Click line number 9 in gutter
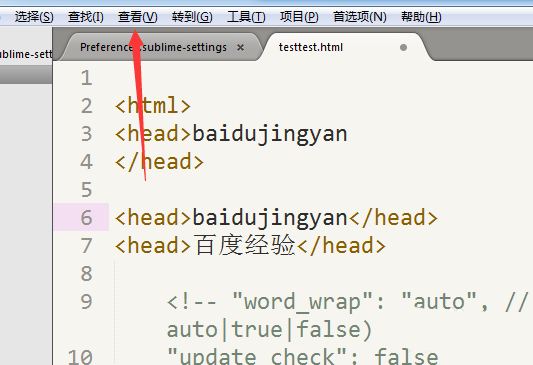Viewport: 533px width, 365px height. point(87,301)
